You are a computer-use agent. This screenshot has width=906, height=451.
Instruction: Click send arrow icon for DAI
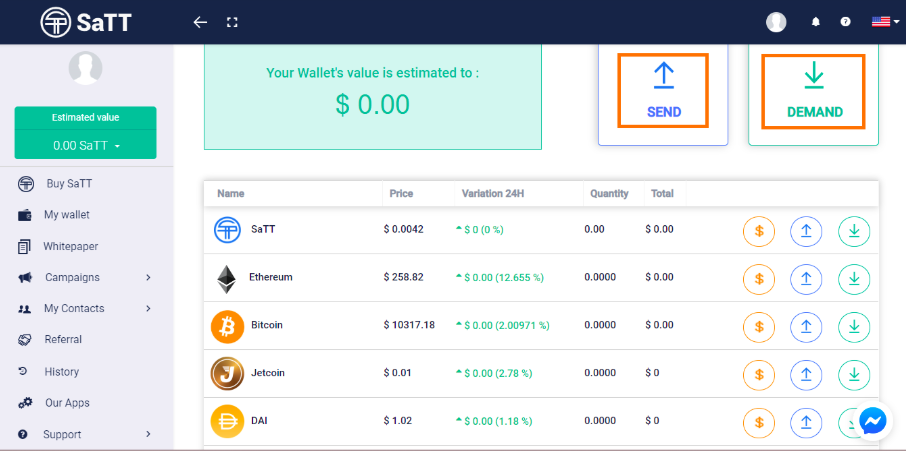point(806,422)
